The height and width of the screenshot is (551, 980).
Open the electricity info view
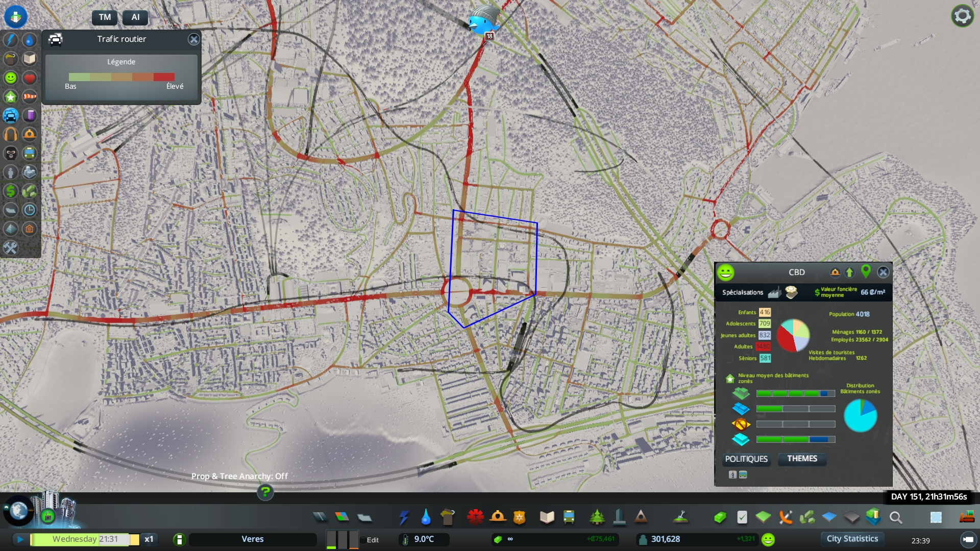tap(11, 40)
